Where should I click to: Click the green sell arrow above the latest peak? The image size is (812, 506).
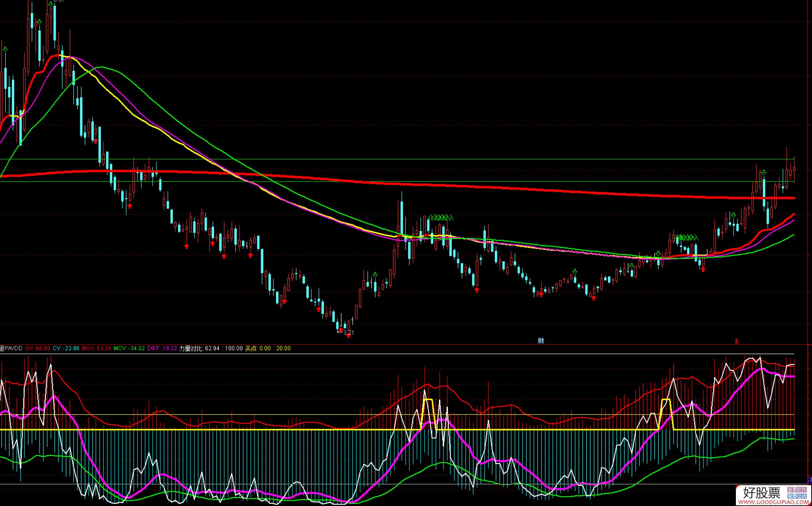pos(764,173)
